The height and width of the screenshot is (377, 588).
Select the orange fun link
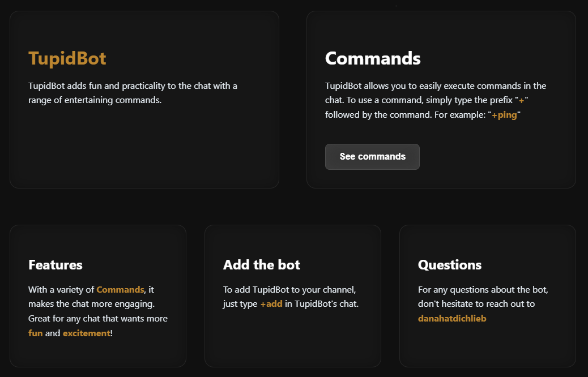tap(36, 333)
